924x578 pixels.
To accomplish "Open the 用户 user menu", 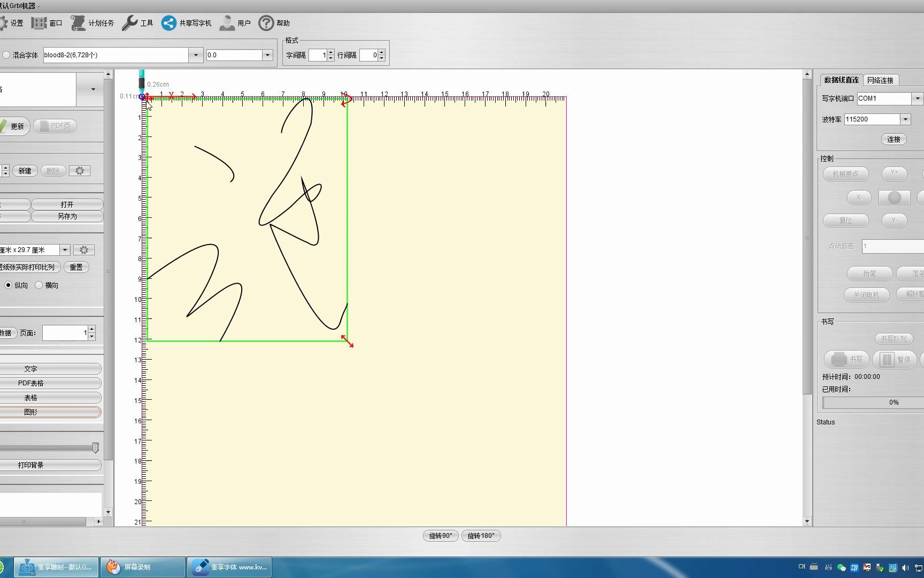I will [x=235, y=23].
